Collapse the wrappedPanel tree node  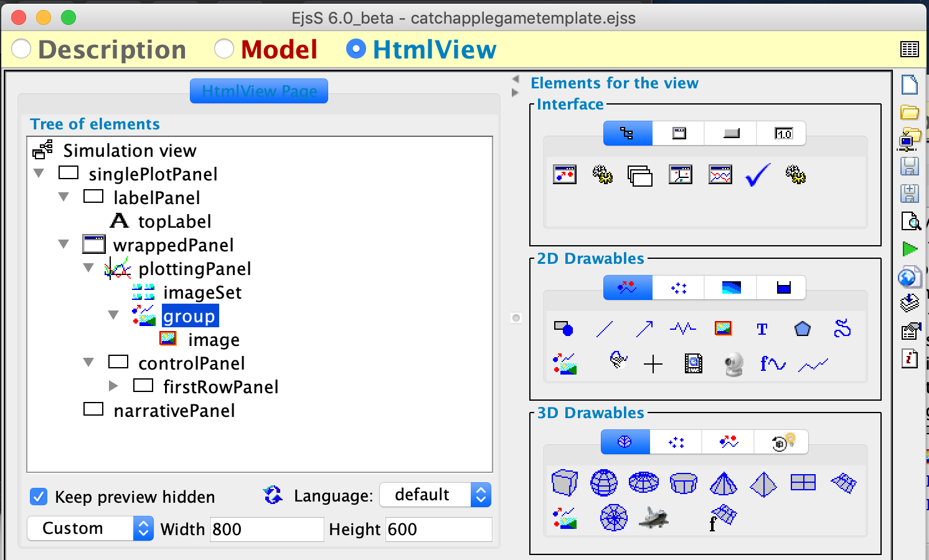(64, 244)
